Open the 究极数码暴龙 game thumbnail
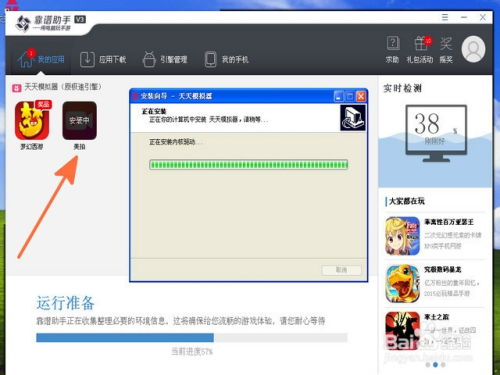 402,283
